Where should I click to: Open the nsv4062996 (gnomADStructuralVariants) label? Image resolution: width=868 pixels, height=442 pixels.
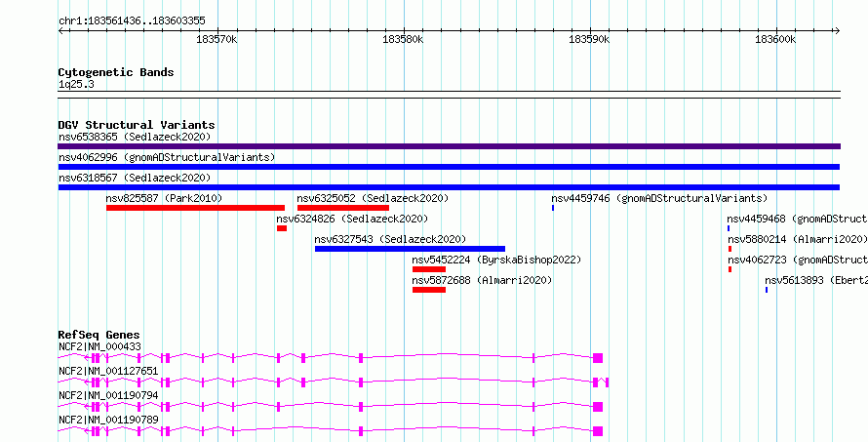167,157
